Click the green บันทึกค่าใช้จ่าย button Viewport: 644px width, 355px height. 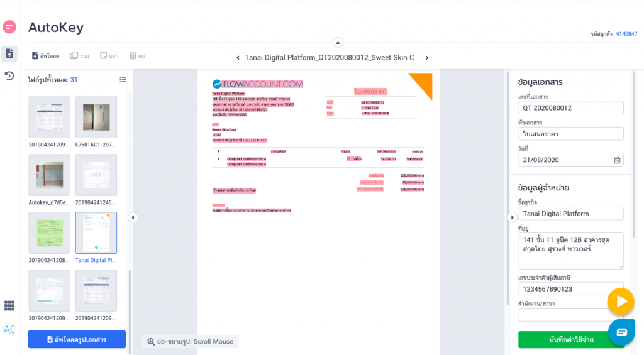point(571,340)
